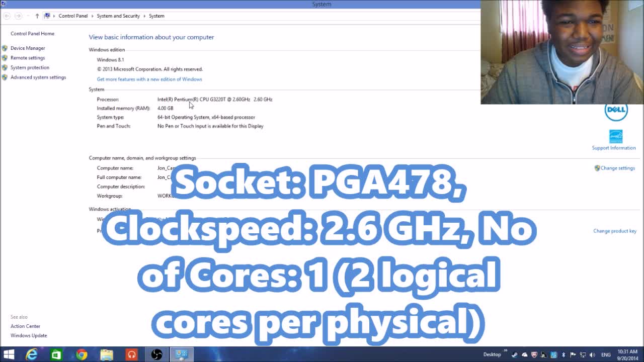Select System and Security breadcrumb
Viewport: 644px width, 362px height.
[x=118, y=16]
